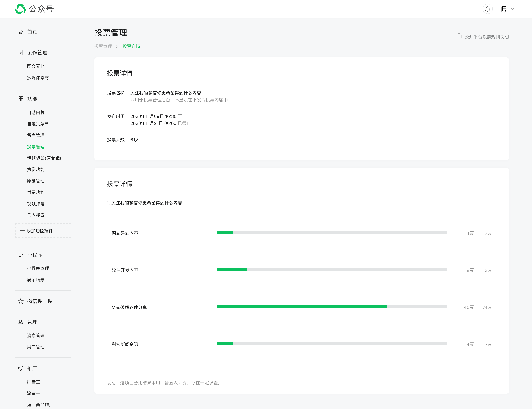Viewport: 532px width, 409px height.
Task: Open 微信搜一搜 in sidebar
Action: tap(40, 301)
